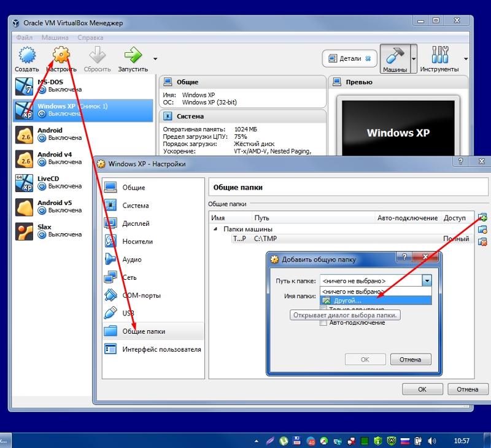Click the Система section header in details

[x=242, y=116]
